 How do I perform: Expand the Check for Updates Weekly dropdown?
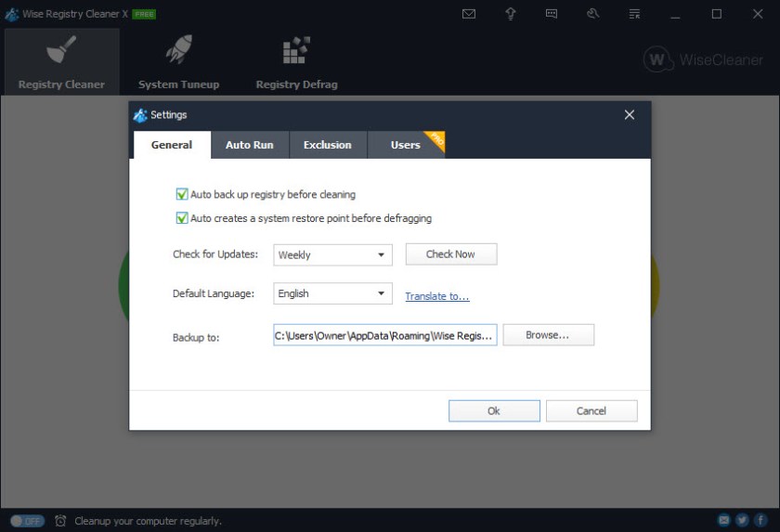[332, 254]
